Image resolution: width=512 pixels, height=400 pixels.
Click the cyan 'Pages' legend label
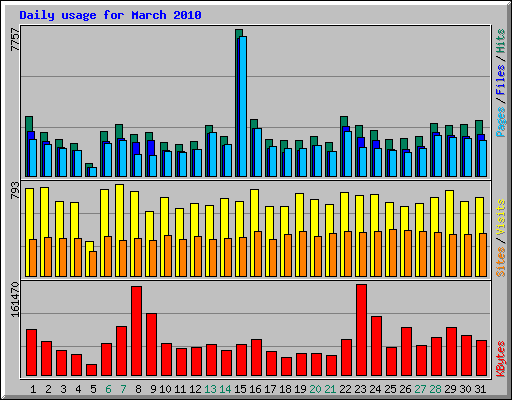coord(501,122)
